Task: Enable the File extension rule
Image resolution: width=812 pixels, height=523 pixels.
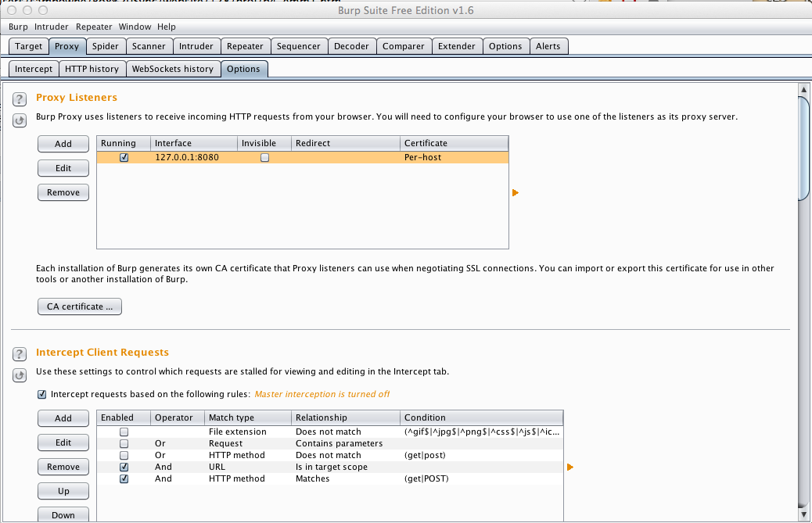Action: tap(124, 432)
